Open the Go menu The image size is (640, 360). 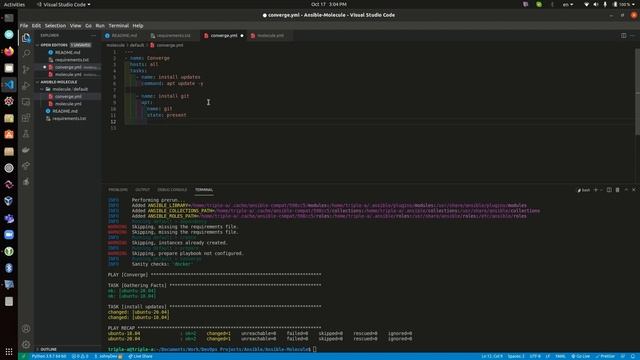[x=89, y=26]
